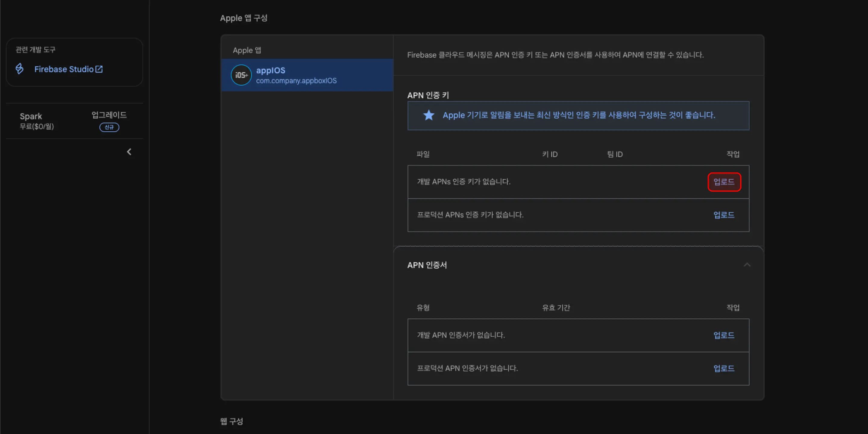Viewport: 868px width, 434px height.
Task: Click the Apple 앱 list header
Action: coord(247,51)
